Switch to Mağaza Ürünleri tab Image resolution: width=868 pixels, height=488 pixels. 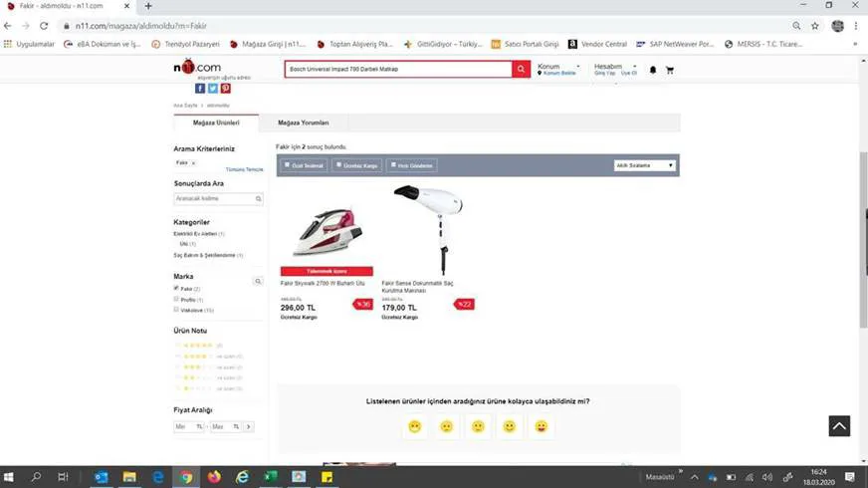coord(216,122)
